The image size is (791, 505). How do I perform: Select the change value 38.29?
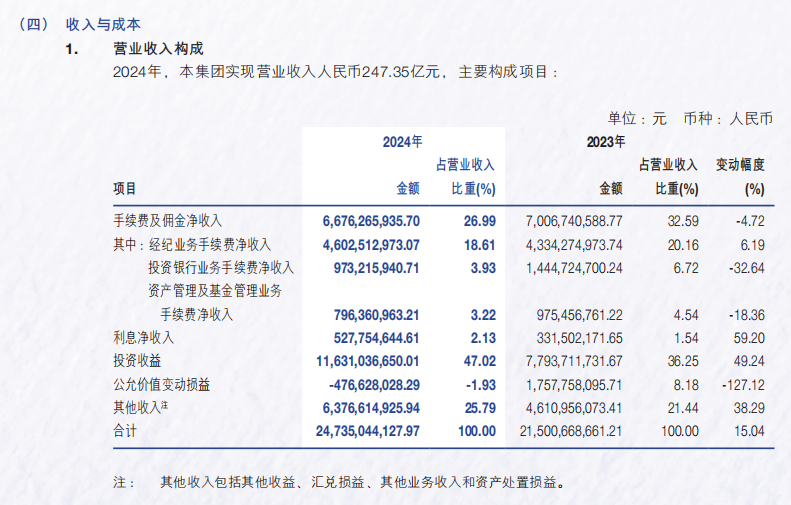pos(750,408)
